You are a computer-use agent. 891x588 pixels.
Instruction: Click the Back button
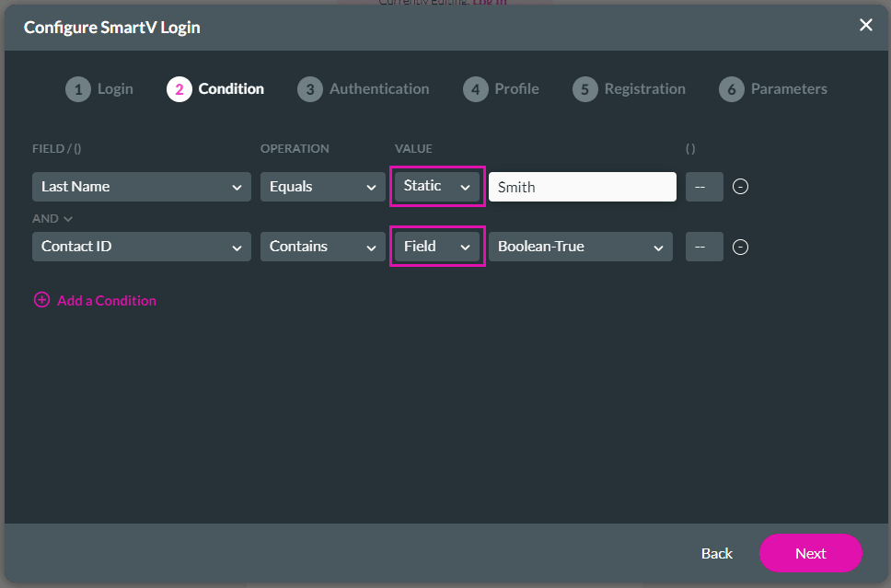coord(716,553)
